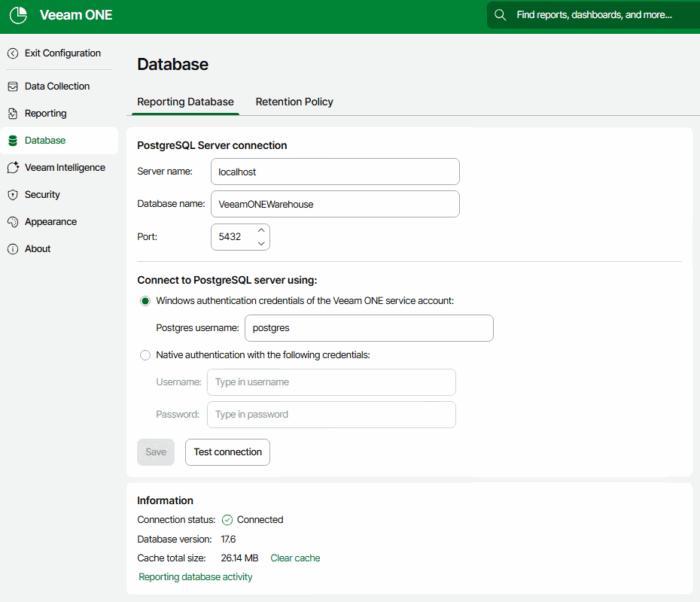Click the Cache total size label

pyautogui.click(x=171, y=558)
